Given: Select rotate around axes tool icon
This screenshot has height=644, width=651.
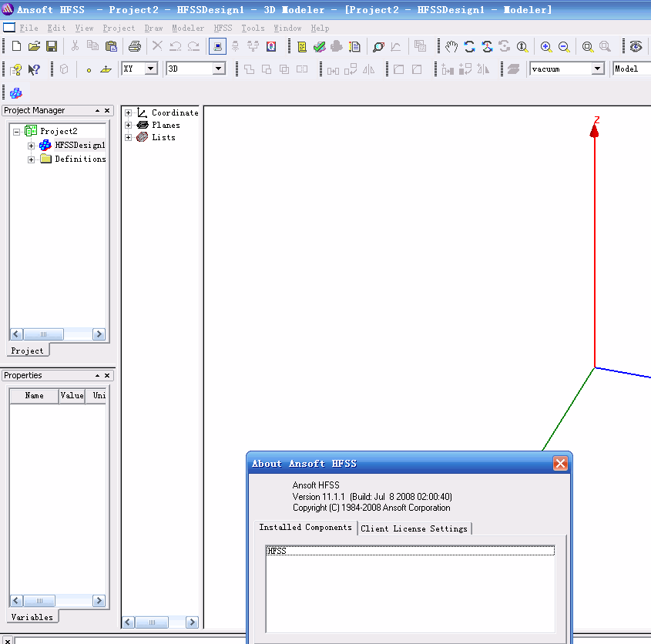Looking at the screenshot, I should coord(487,46).
